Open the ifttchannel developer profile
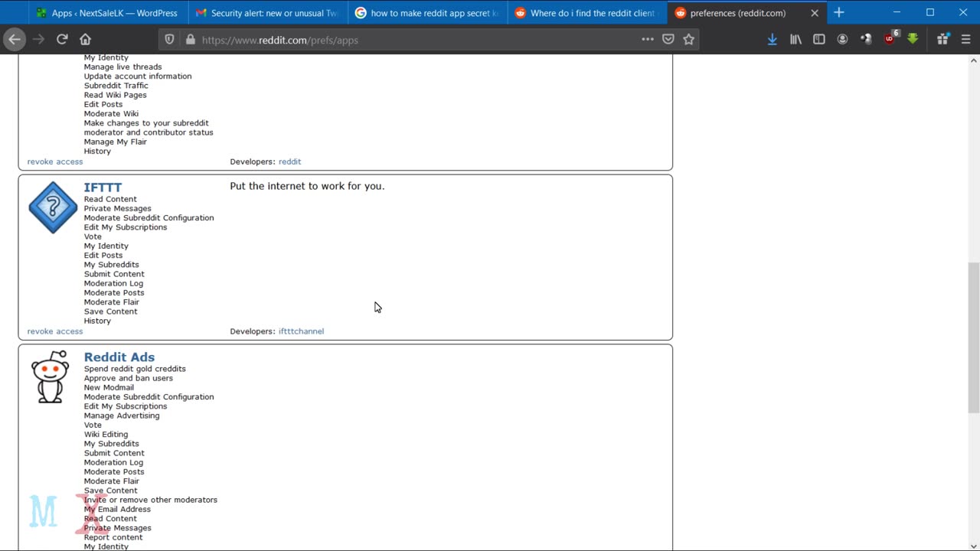The image size is (980, 551). pos(301,331)
